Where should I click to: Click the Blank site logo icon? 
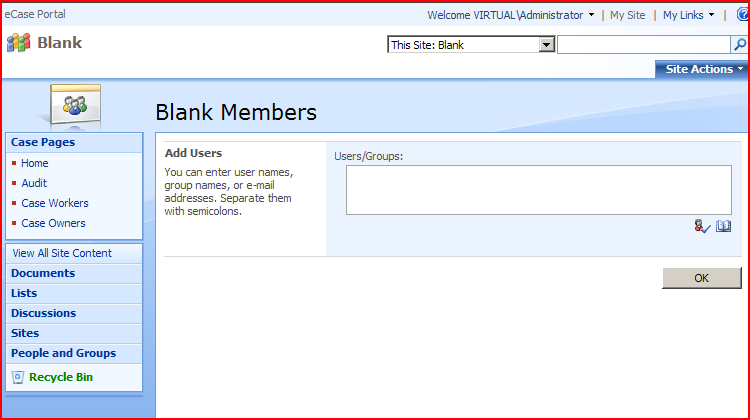18,43
